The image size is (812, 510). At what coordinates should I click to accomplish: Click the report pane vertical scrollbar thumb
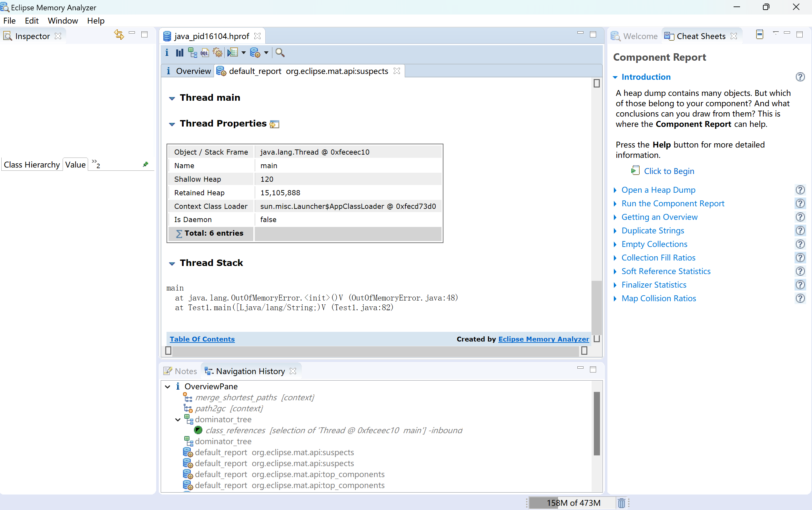pyautogui.click(x=596, y=307)
